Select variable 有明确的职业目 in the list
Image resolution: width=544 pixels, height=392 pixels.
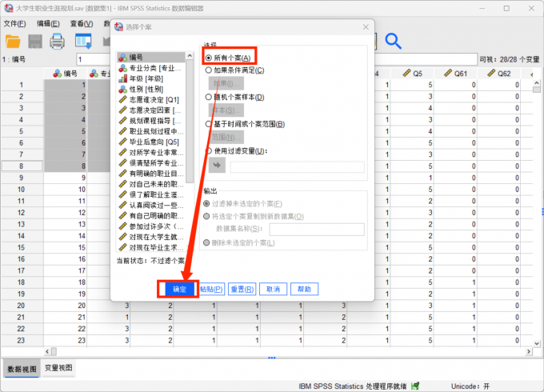(151, 174)
